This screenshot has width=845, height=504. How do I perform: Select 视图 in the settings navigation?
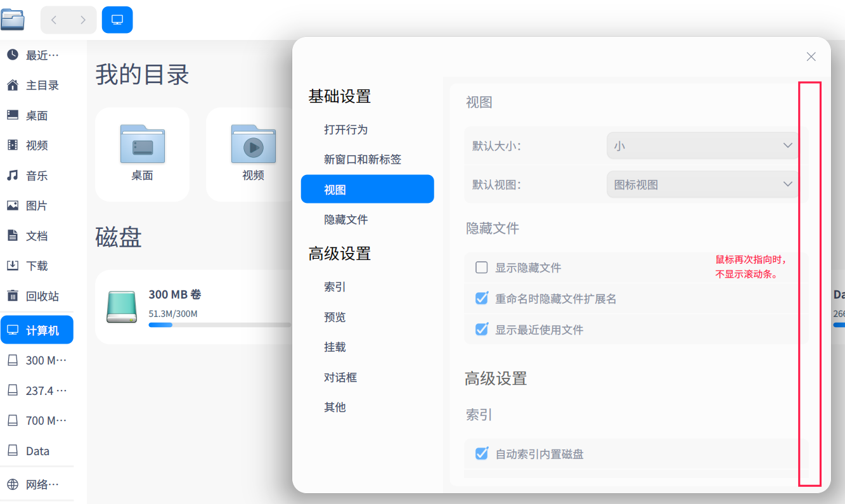(368, 189)
